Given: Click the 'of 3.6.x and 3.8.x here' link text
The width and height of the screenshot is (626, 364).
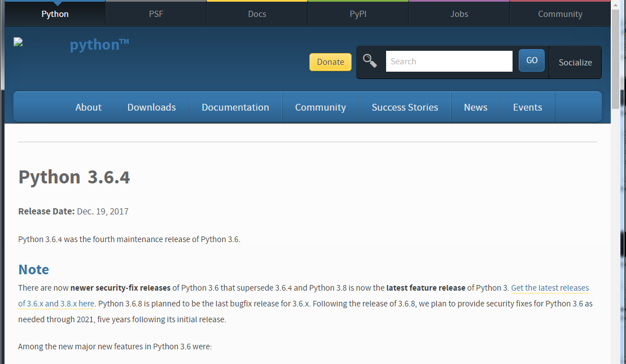Looking at the screenshot, I should coord(56,304).
